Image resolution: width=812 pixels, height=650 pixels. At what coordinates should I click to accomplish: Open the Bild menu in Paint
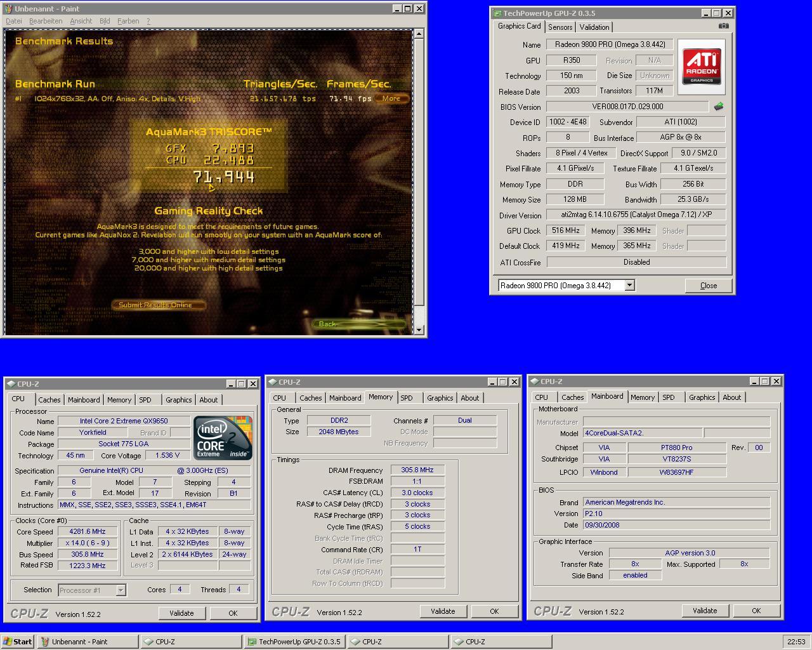[105, 21]
